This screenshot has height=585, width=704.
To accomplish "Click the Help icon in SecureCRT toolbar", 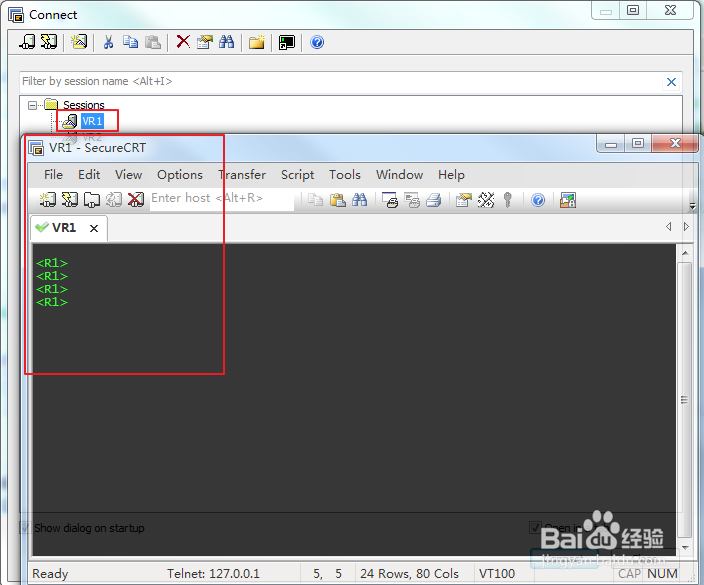I will point(538,200).
